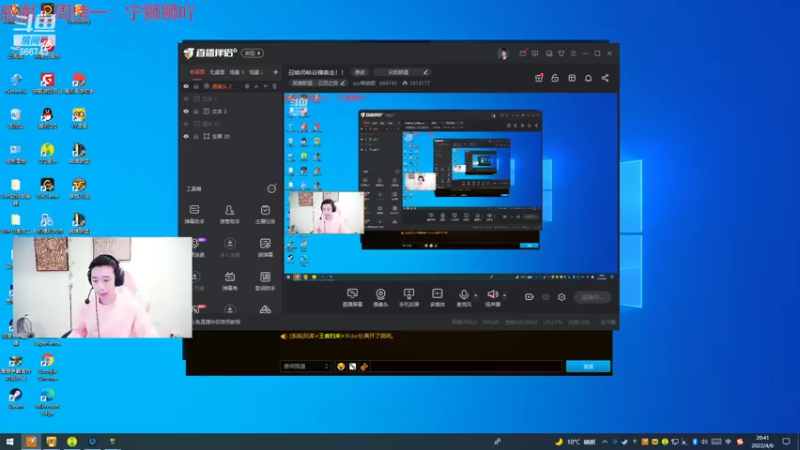Add a live screen capture source
Screen dimensions: 800x450
[352, 297]
